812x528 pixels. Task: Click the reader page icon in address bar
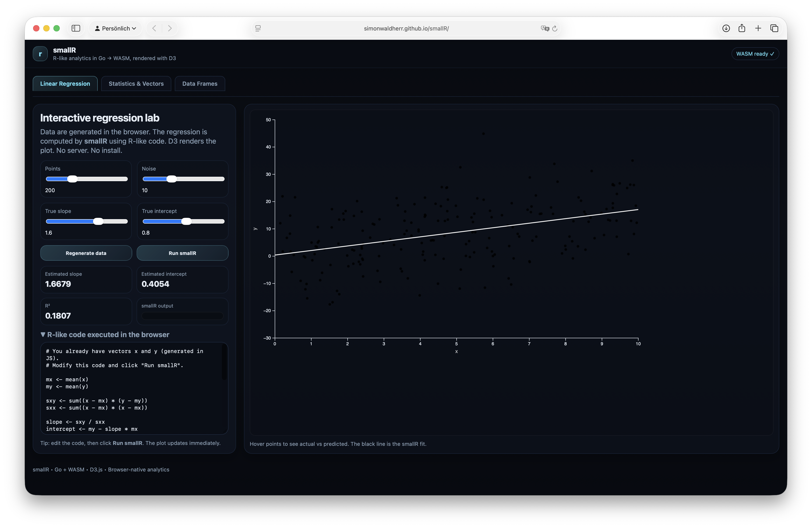point(258,28)
